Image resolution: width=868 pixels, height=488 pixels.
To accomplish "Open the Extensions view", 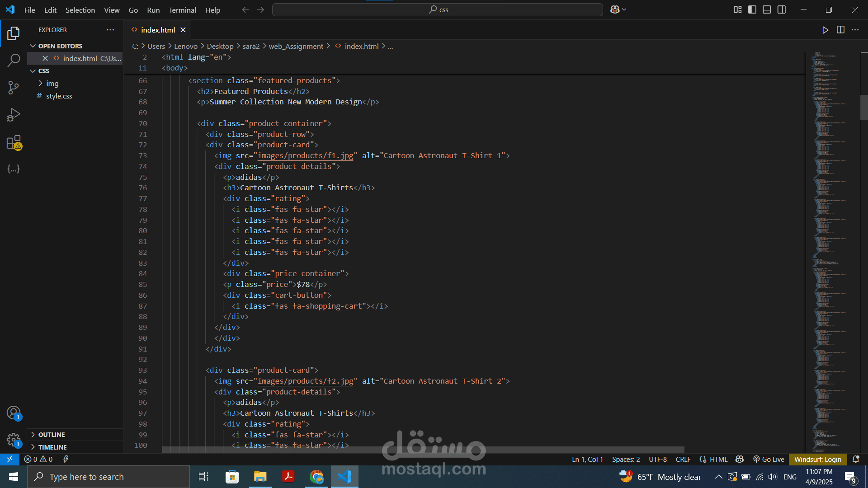I will (14, 142).
